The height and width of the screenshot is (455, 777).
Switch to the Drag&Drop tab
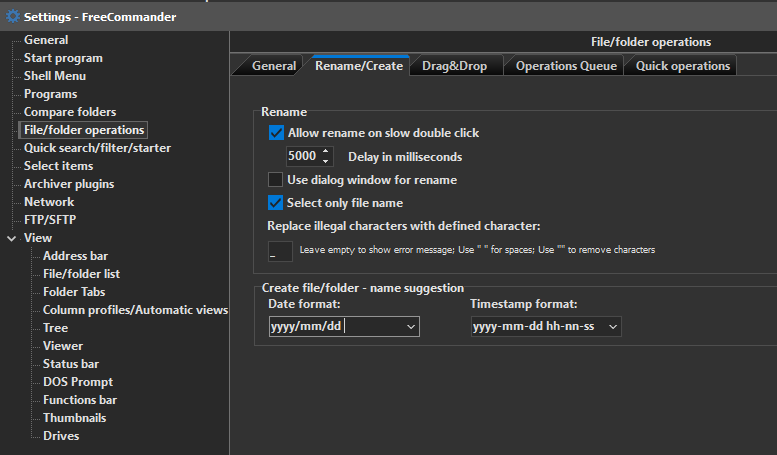coord(454,66)
